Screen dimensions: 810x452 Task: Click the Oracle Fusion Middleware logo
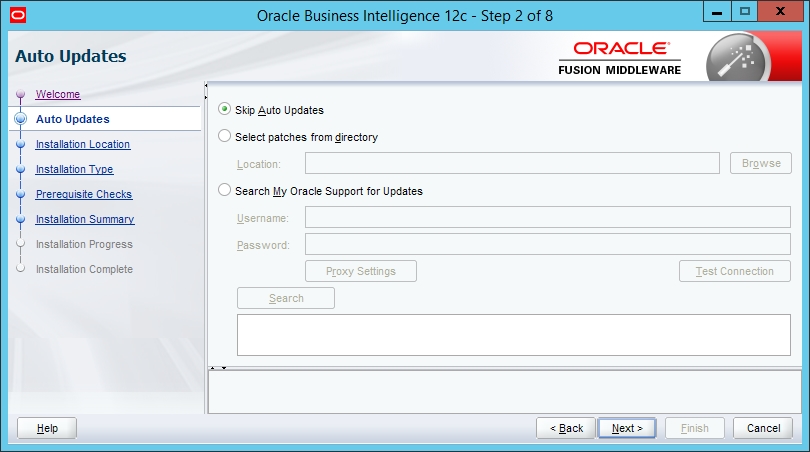pyautogui.click(x=619, y=58)
